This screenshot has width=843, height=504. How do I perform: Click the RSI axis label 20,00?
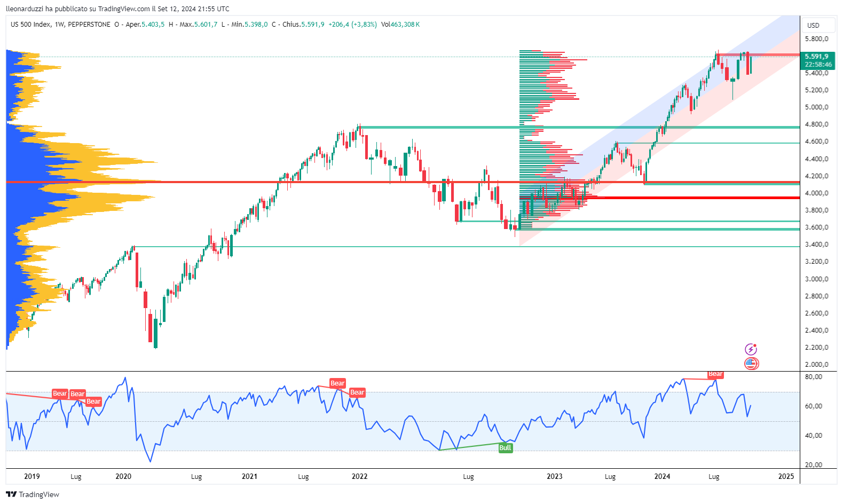click(814, 465)
